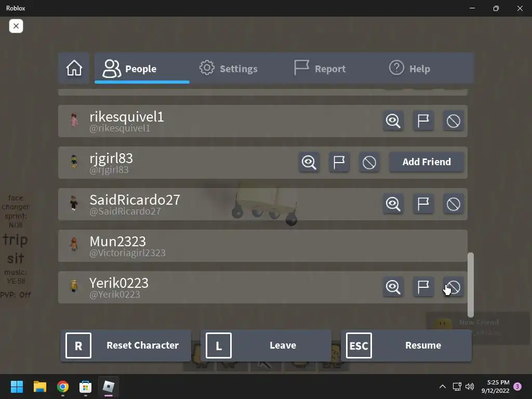
Task: Open the notifications badge showing 3
Action: tap(517, 387)
